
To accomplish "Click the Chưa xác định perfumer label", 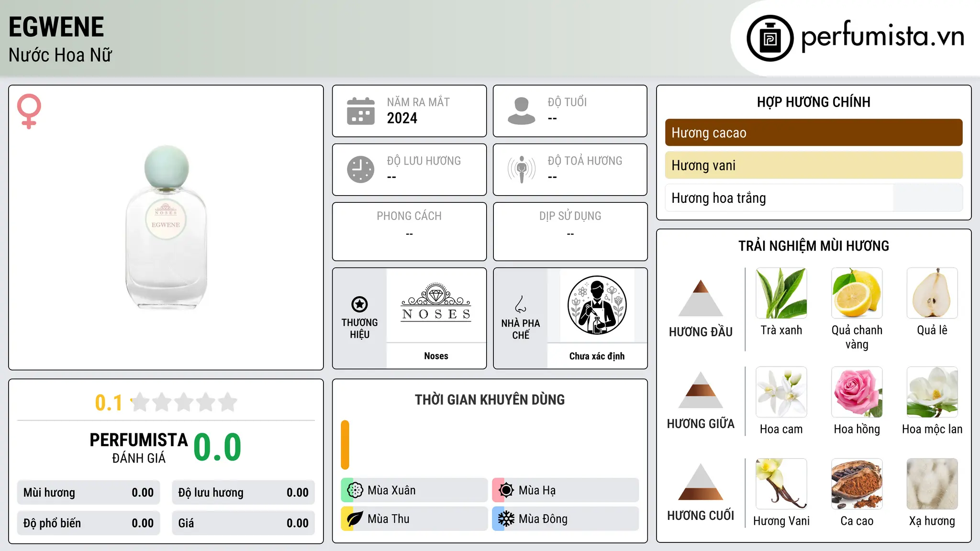I will 597,356.
